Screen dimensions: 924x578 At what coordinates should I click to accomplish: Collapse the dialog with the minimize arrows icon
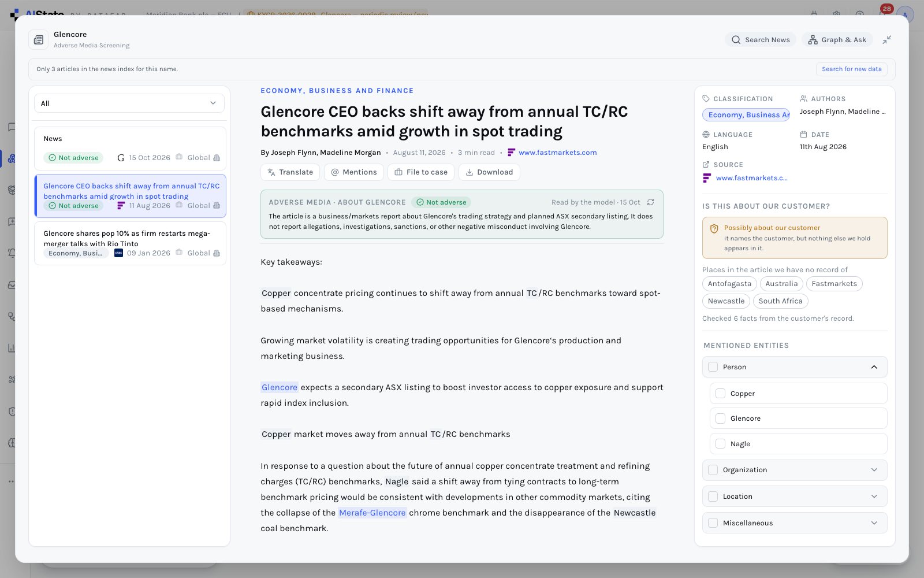coord(887,40)
